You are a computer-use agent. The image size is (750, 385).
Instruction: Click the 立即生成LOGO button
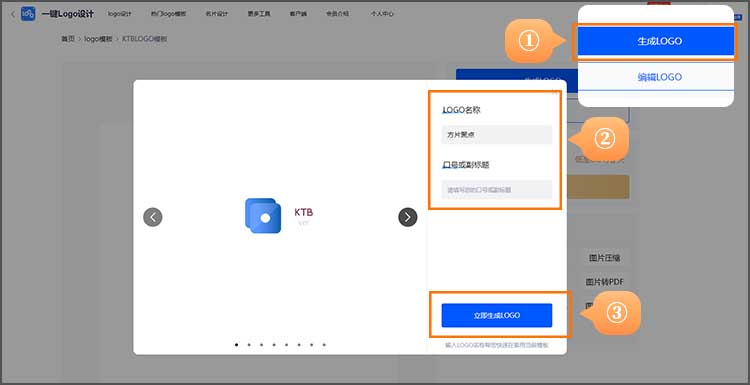[x=496, y=315]
